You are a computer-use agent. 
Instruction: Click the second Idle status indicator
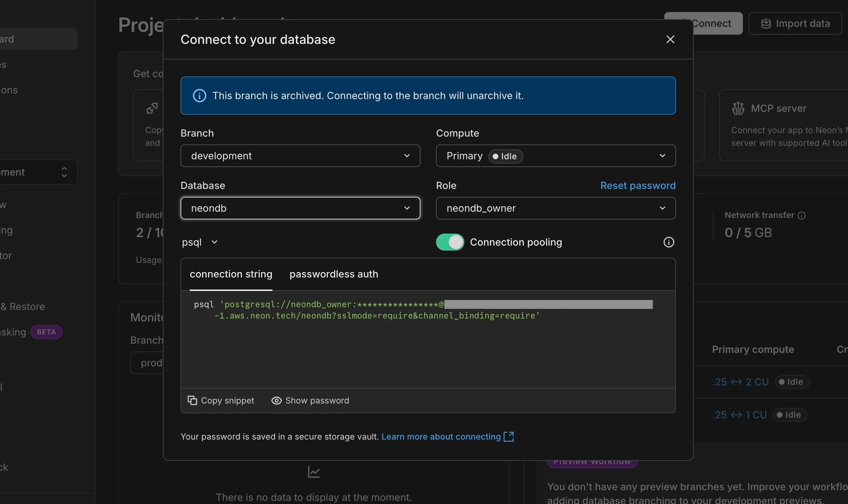tap(789, 414)
